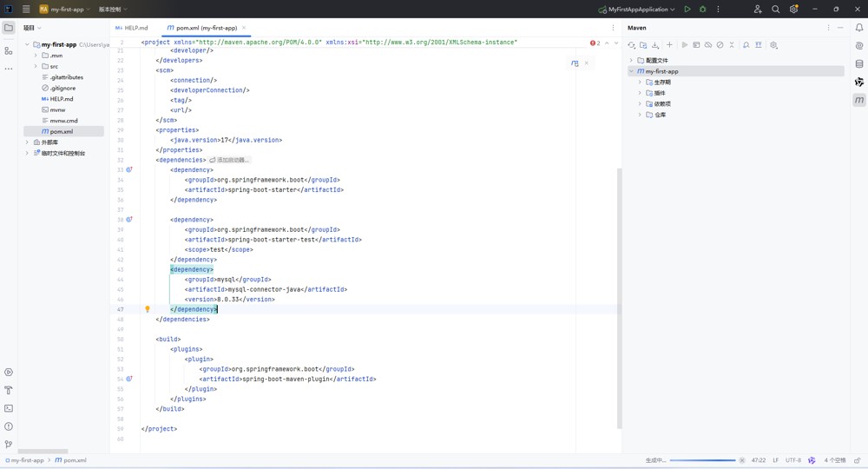This screenshot has width=868, height=469.
Task: Click the errors count indicator
Action: tap(595, 43)
